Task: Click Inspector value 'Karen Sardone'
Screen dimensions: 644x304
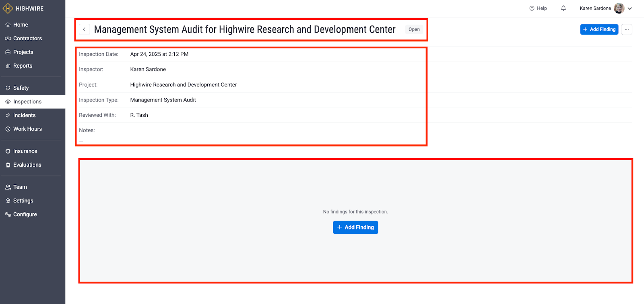Action: coord(148,70)
